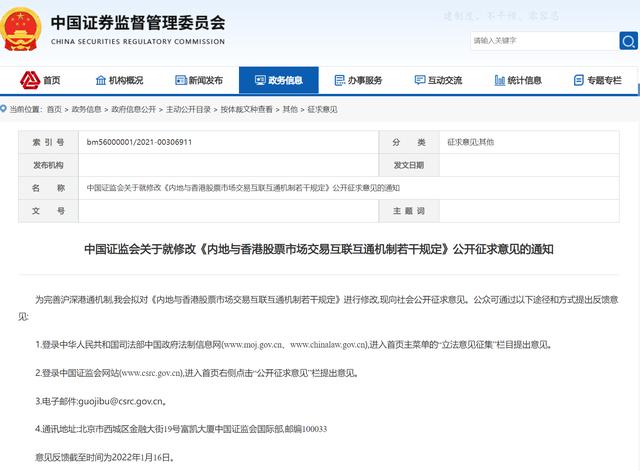The width and height of the screenshot is (640, 471).
Task: Click the monitor icon beside 政务信息
Action: tap(260, 80)
